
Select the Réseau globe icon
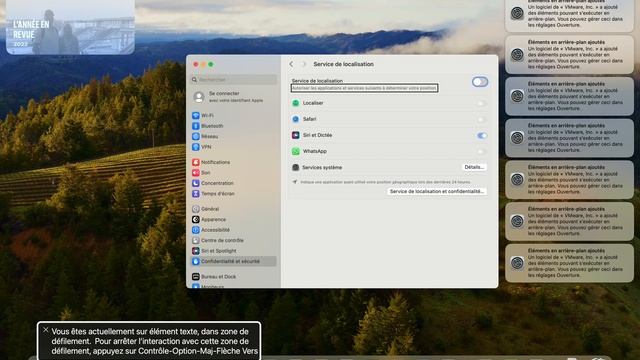click(x=196, y=136)
